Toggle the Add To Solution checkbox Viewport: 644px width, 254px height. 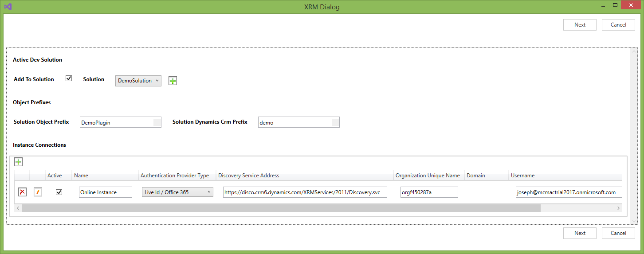point(69,78)
